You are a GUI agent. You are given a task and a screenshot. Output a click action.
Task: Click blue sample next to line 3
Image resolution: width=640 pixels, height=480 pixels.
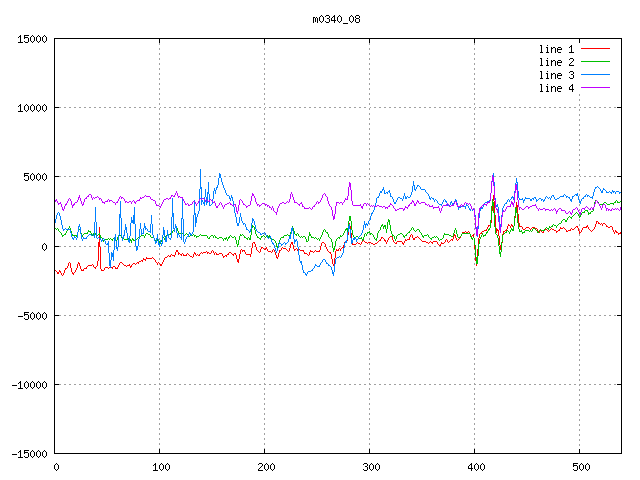596,75
